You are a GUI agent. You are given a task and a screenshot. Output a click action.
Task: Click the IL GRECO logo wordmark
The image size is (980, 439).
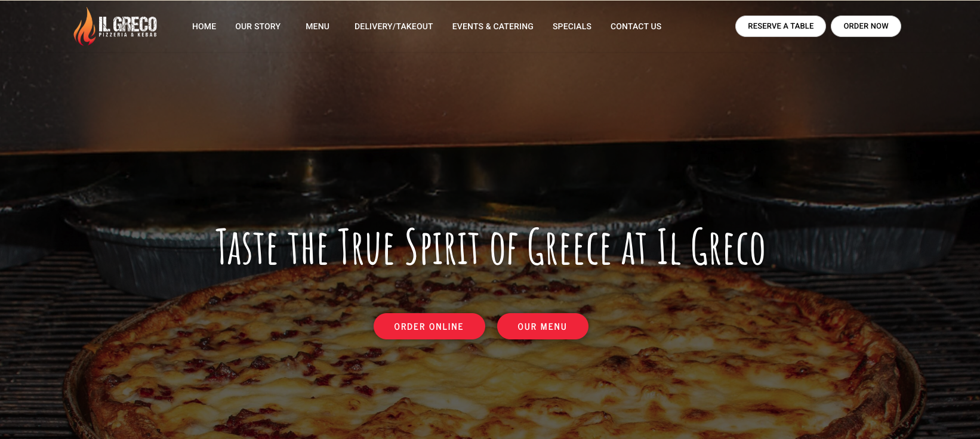coord(128,24)
